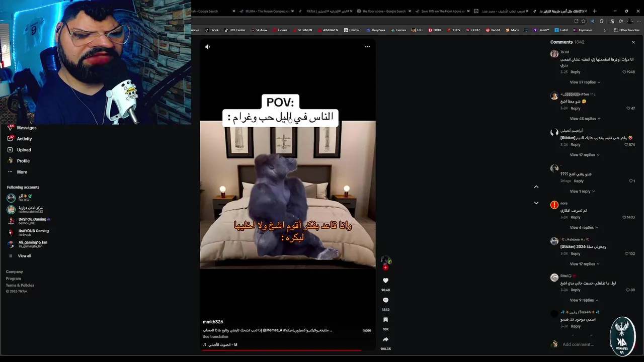This screenshot has width=644, height=362.
Task: Like the 2d ago comment with 1 like
Action: [631, 181]
